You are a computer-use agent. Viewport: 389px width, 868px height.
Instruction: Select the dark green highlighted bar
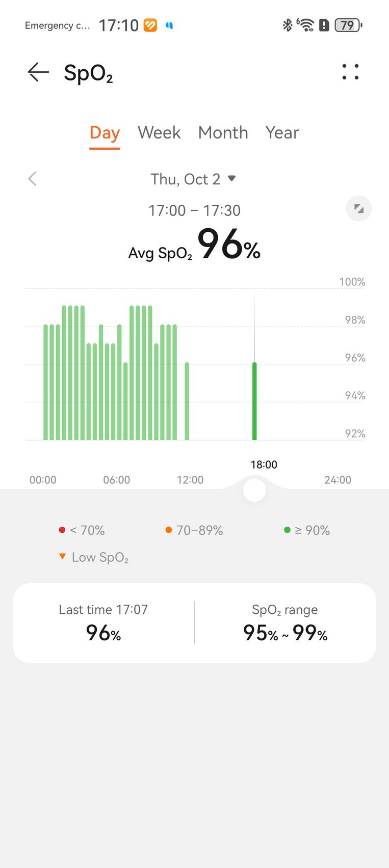point(254,401)
